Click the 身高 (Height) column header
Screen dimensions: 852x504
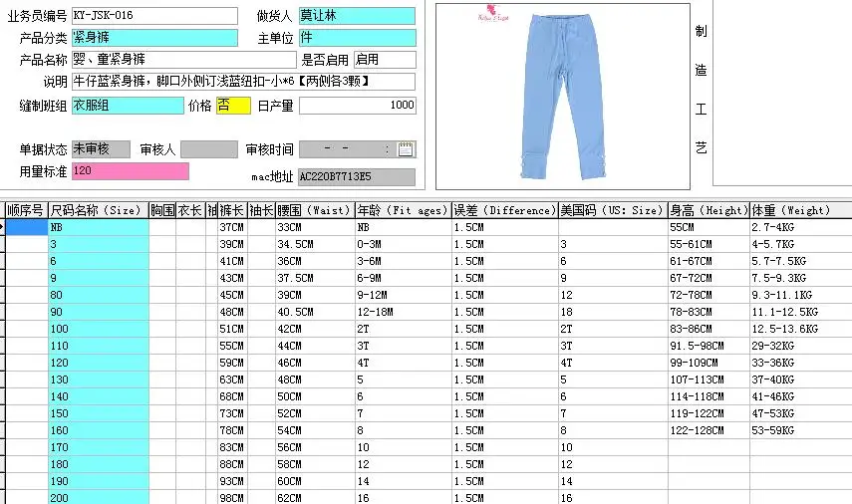pyautogui.click(x=709, y=210)
